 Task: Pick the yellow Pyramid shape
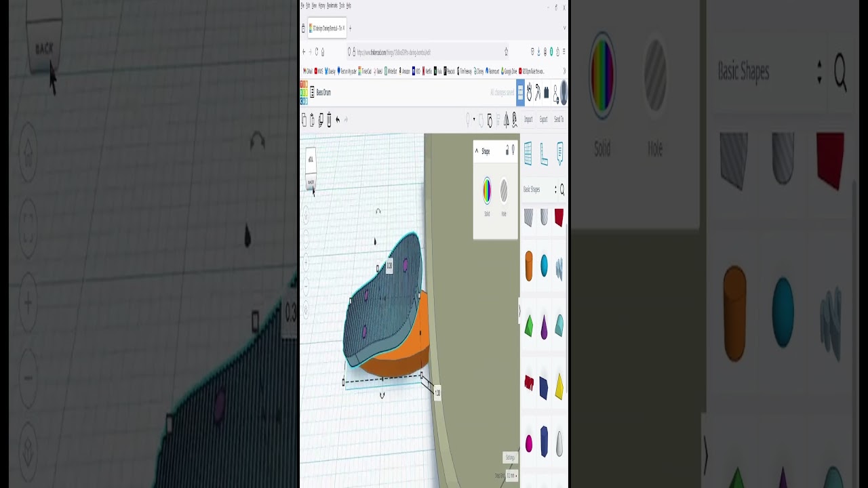[559, 386]
